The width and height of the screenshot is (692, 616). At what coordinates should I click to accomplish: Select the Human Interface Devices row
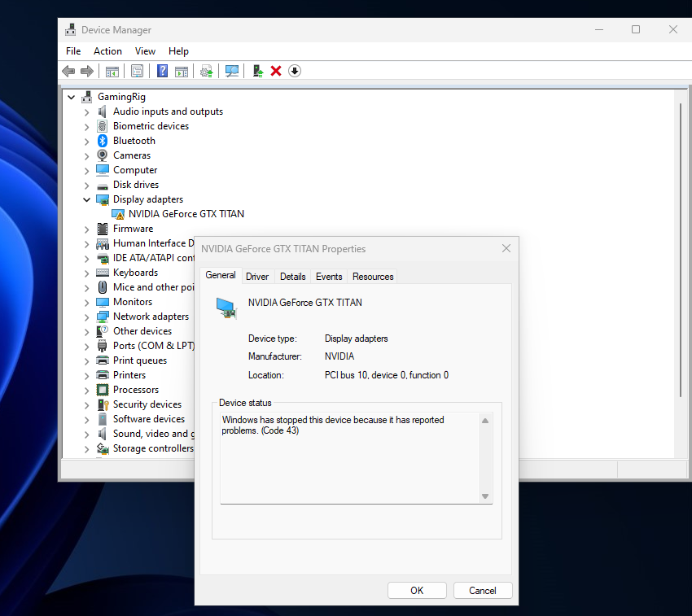(x=154, y=243)
